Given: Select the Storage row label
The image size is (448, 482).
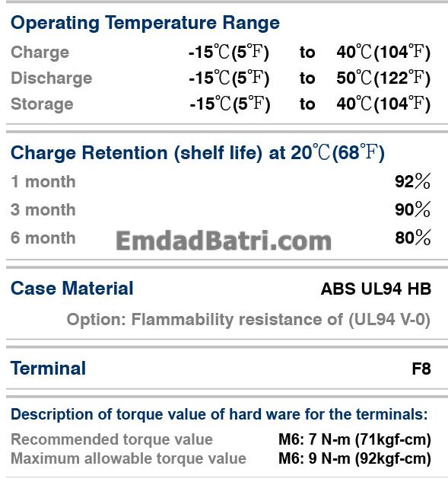Looking at the screenshot, I should (x=42, y=104).
